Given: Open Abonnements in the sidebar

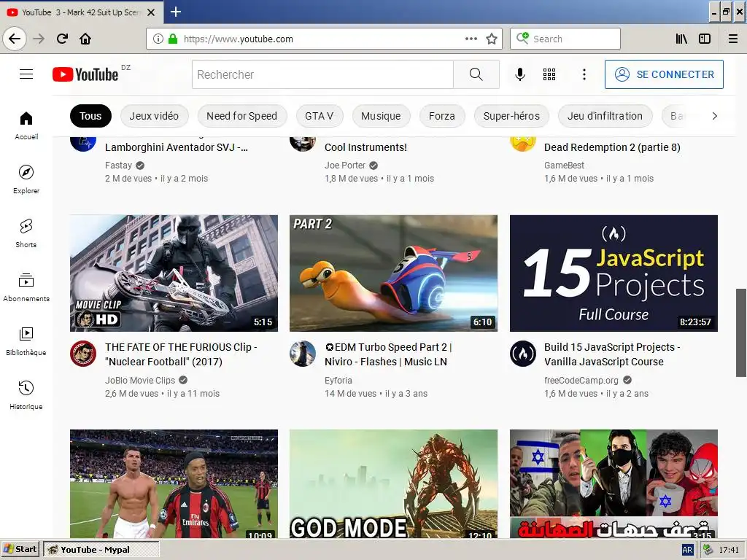Looking at the screenshot, I should [x=26, y=287].
